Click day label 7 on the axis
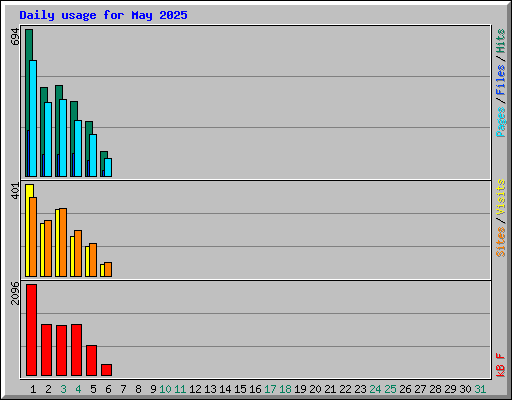The image size is (512, 400). pyautogui.click(x=123, y=389)
